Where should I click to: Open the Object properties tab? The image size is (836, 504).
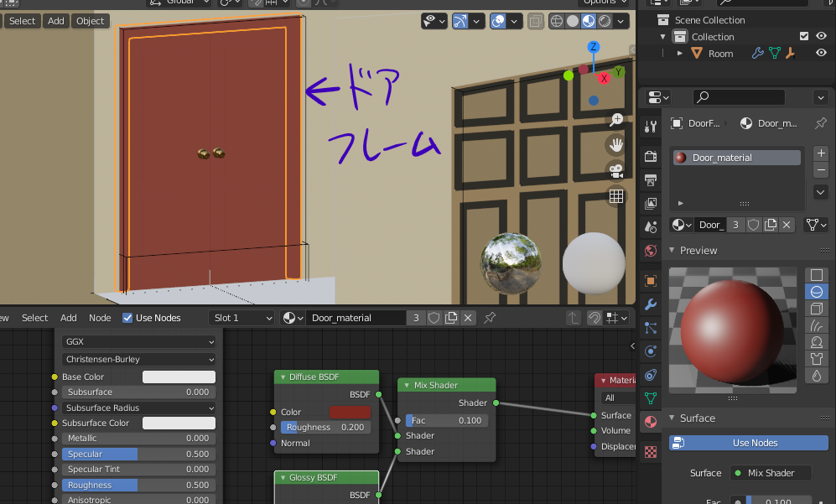click(651, 281)
